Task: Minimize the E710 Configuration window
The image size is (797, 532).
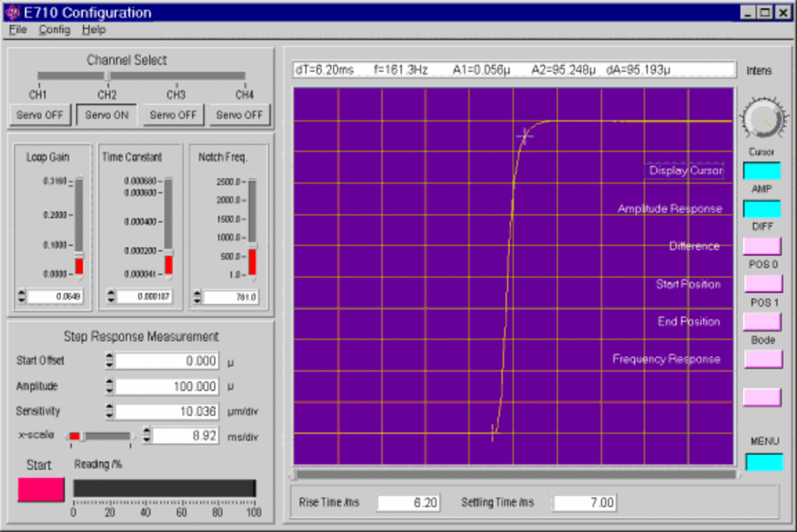Action: click(x=748, y=12)
